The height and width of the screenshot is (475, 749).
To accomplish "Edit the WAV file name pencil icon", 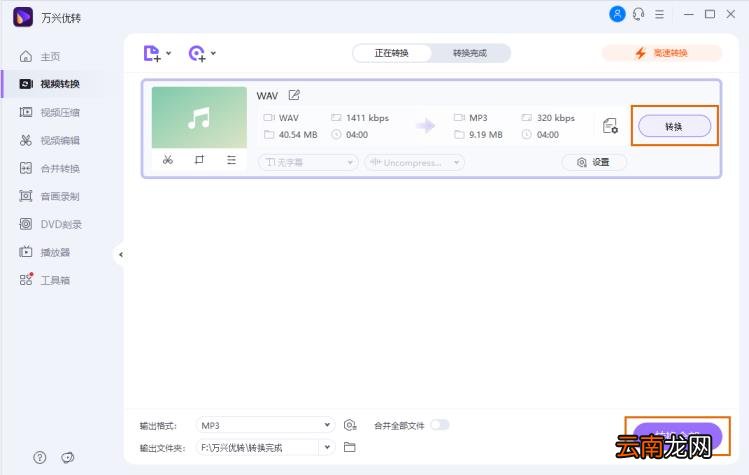I will click(x=294, y=95).
